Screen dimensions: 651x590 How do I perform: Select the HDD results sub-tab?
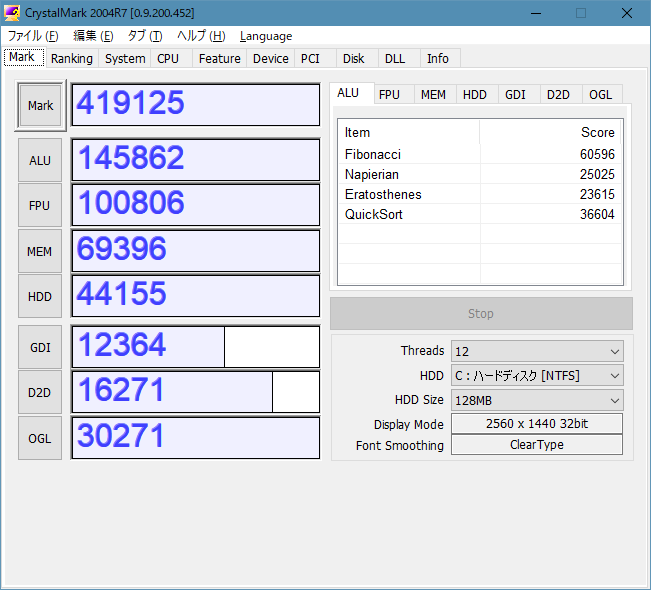click(477, 95)
